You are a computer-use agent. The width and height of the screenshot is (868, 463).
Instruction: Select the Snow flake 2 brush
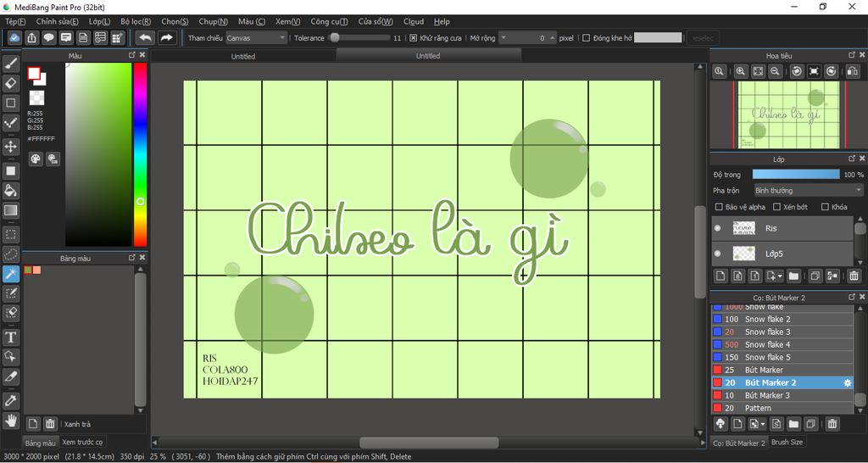[x=782, y=319]
